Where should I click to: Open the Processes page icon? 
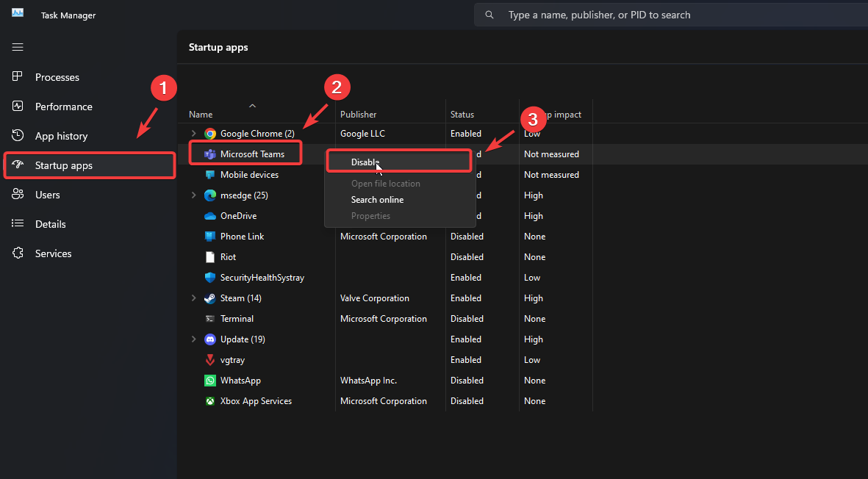coord(18,77)
